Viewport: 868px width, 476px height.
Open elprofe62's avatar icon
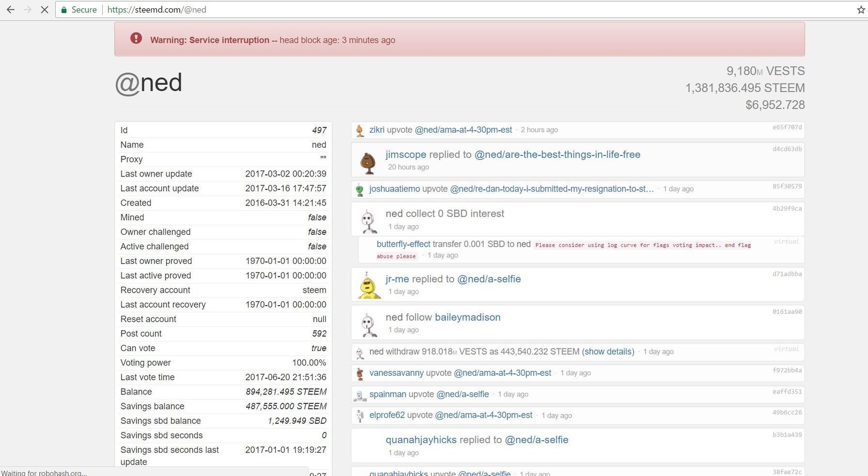coord(360,416)
